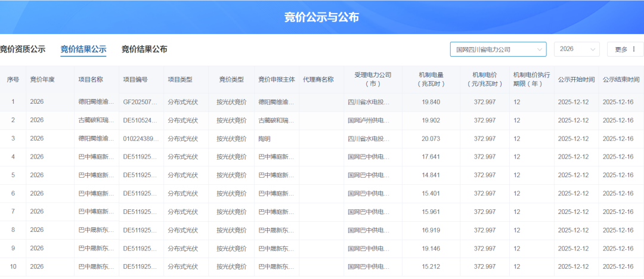Click mechanism electricity value 19.902
644x279 pixels.
(431, 120)
